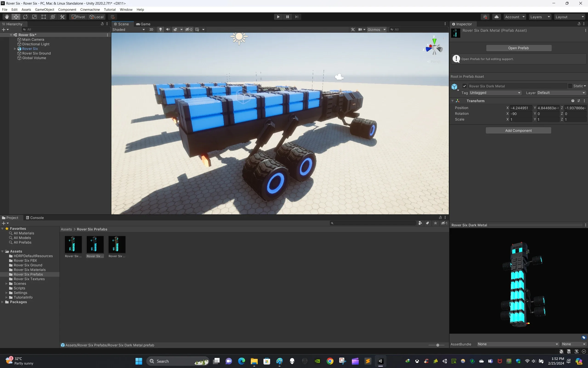Open Chrome from the taskbar

coord(330,361)
